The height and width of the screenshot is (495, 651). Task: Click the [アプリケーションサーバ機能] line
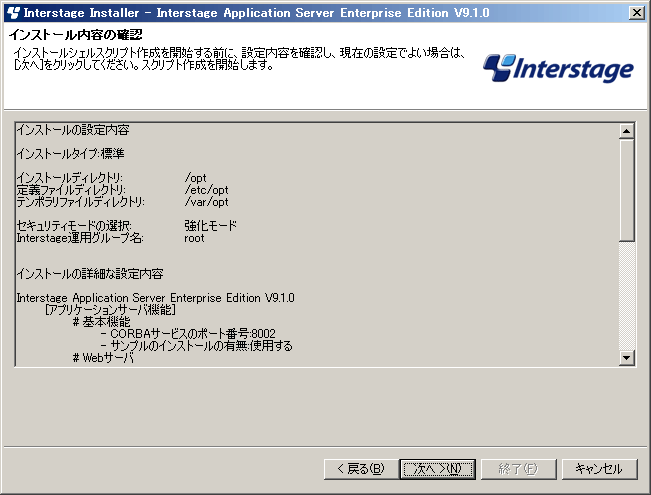(x=110, y=310)
